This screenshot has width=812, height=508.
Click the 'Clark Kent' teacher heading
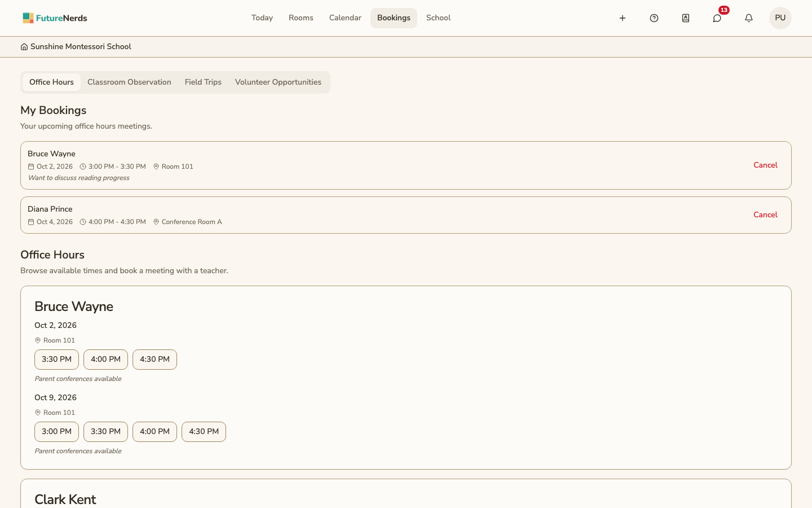click(x=65, y=500)
